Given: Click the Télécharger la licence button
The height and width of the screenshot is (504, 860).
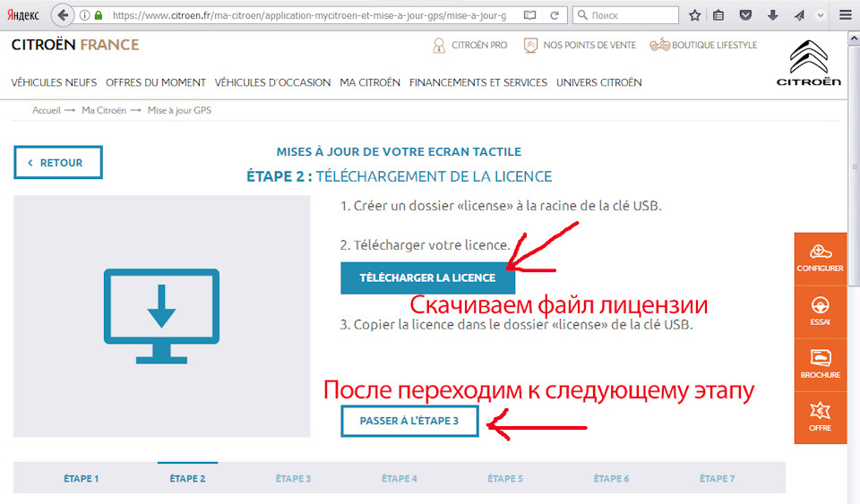Looking at the screenshot, I should pyautogui.click(x=428, y=278).
